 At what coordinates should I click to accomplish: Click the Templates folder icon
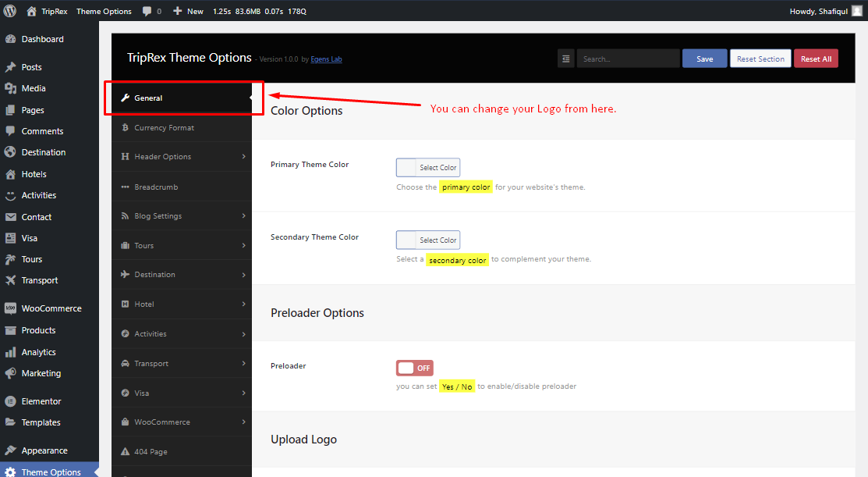coord(10,422)
